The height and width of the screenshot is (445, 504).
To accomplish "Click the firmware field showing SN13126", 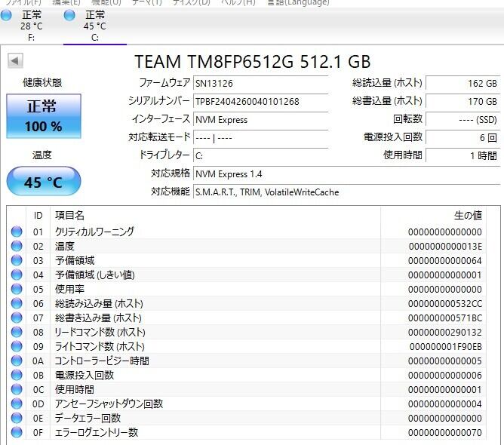I will tap(260, 83).
